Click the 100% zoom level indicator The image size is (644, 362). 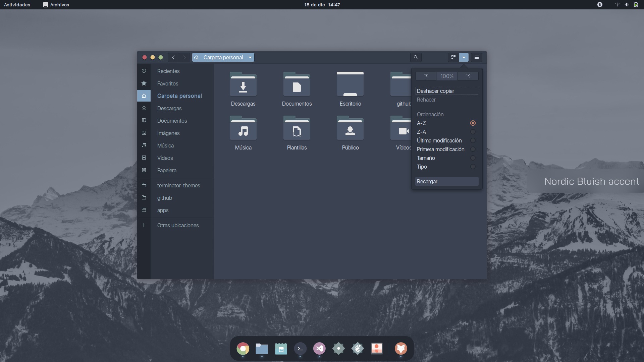(446, 76)
